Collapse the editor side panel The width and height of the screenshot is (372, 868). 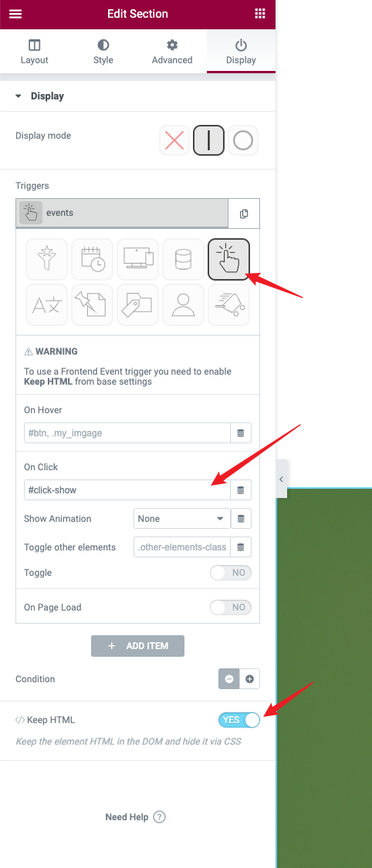click(281, 479)
